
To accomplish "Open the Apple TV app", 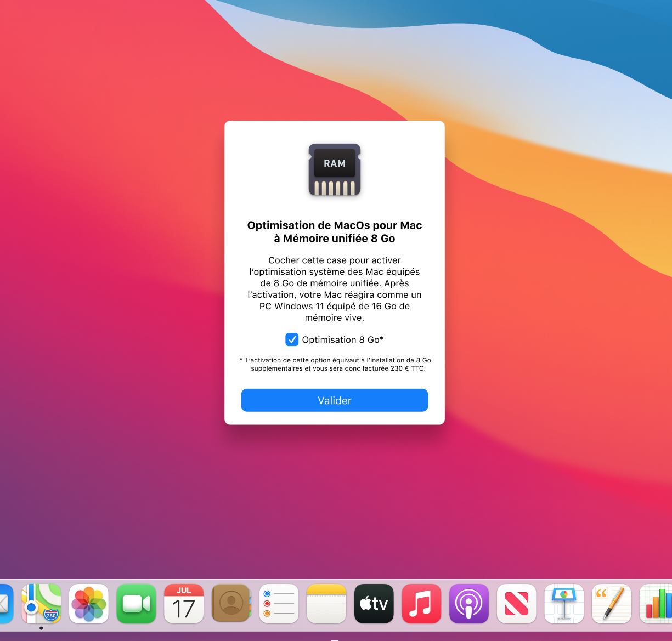I will [x=374, y=604].
